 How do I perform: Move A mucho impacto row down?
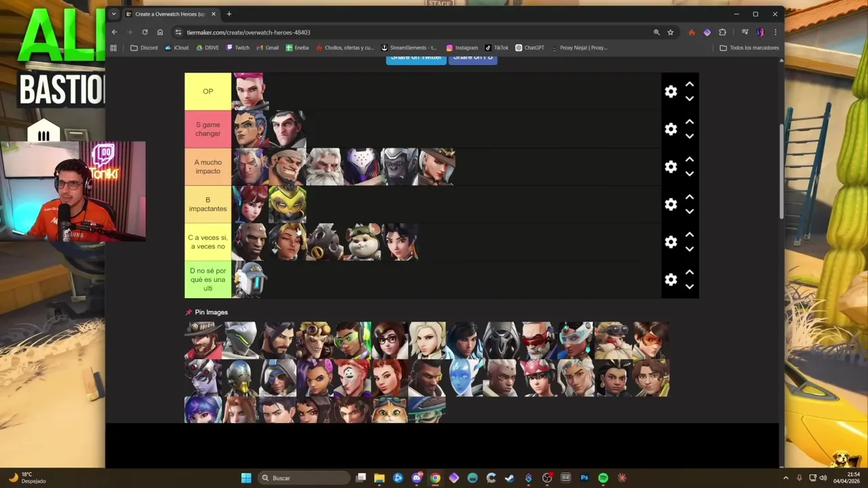(x=689, y=174)
